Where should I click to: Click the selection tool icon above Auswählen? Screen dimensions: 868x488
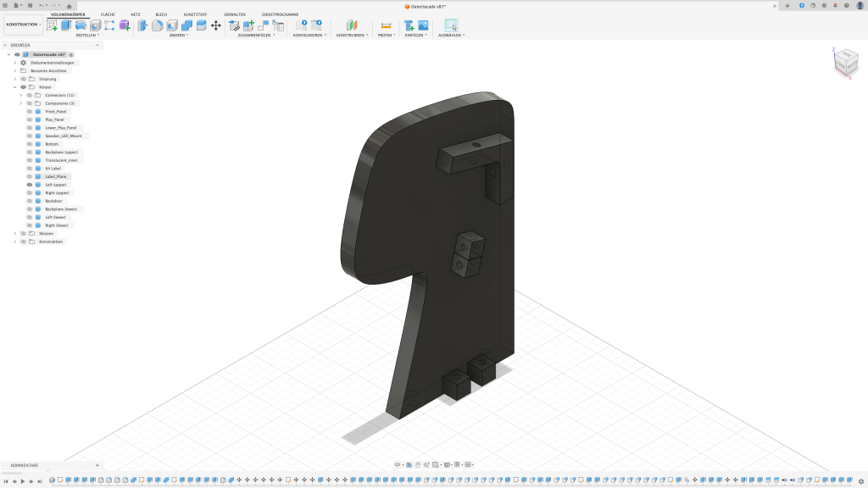click(x=451, y=25)
